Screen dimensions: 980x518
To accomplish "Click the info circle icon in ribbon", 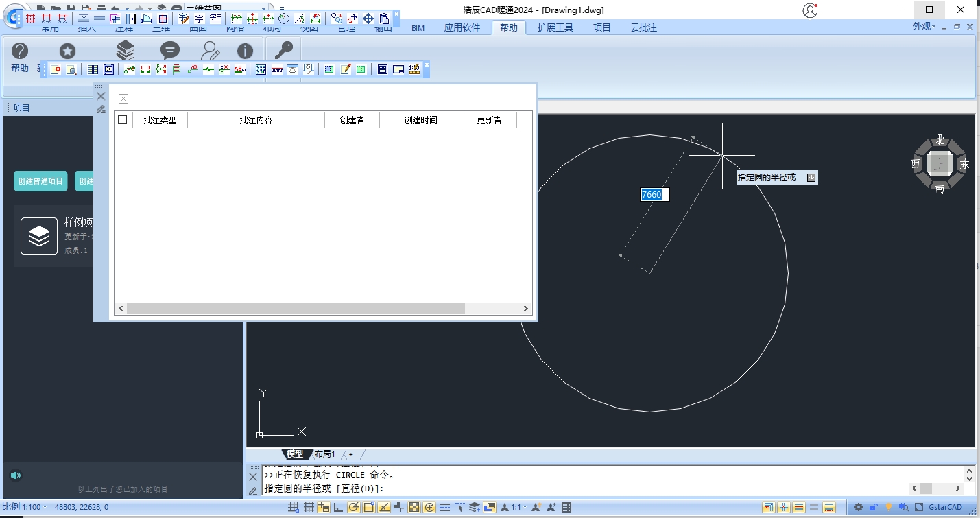I will (245, 51).
